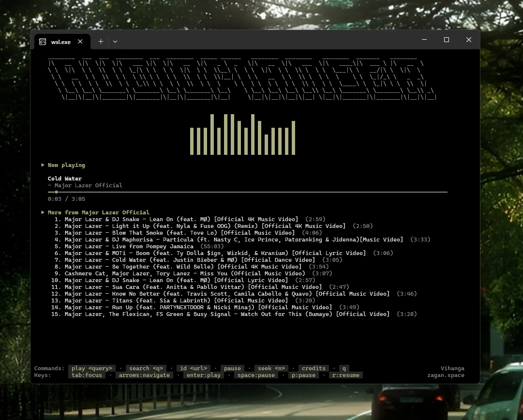Select track 3 Blow That Smoke
523x420 pixels.
pos(188,233)
